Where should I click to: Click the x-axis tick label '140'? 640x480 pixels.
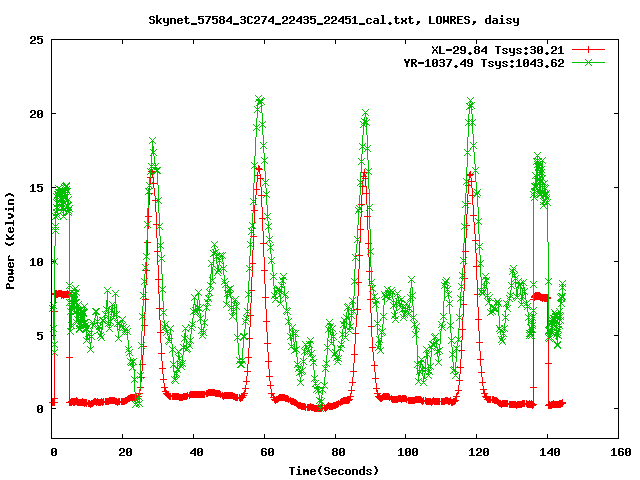[550, 452]
